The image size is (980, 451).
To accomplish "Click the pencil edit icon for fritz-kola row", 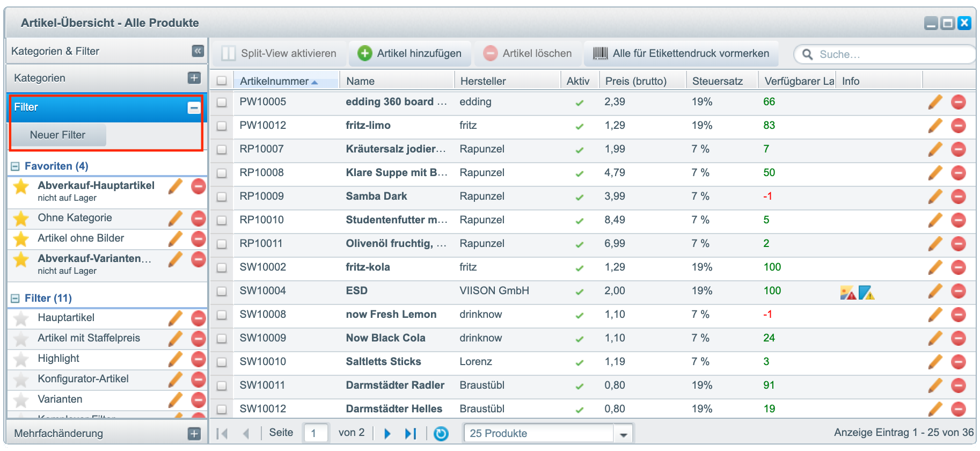I will pyautogui.click(x=935, y=267).
